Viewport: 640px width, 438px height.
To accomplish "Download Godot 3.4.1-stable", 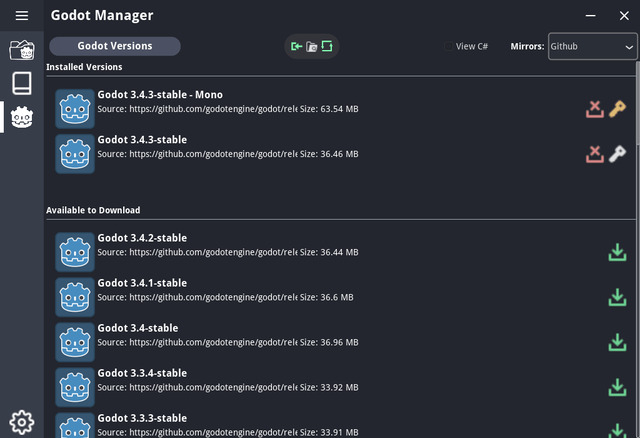I will (617, 297).
